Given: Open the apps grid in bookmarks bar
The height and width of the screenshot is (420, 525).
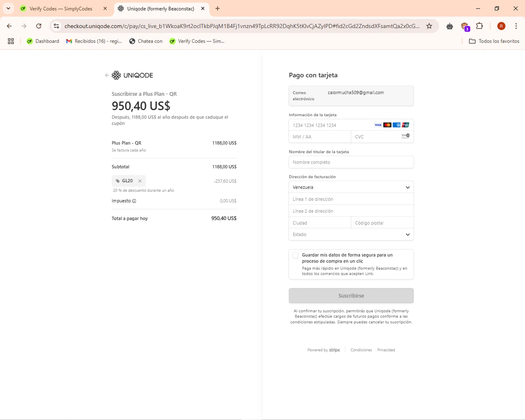Looking at the screenshot, I should point(11,41).
